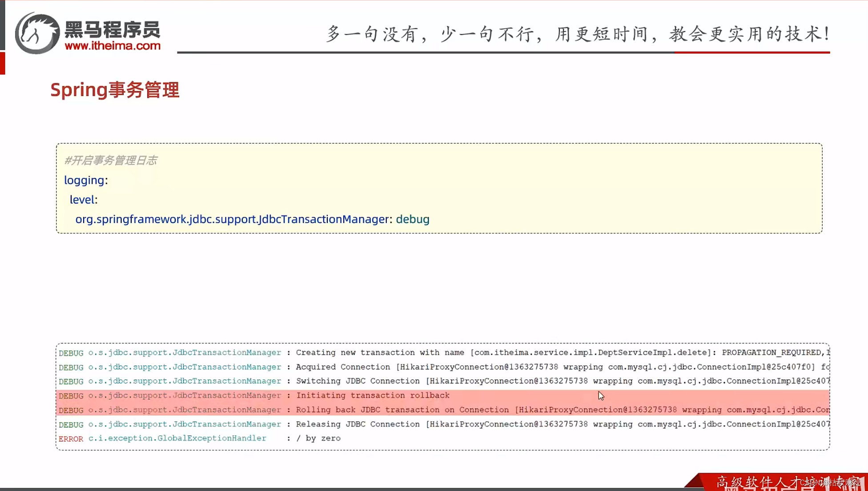Click the Spring事务管理 slide title

coord(115,90)
